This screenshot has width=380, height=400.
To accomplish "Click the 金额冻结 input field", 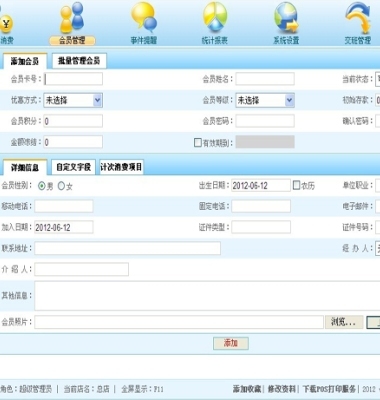I will coord(73,142).
